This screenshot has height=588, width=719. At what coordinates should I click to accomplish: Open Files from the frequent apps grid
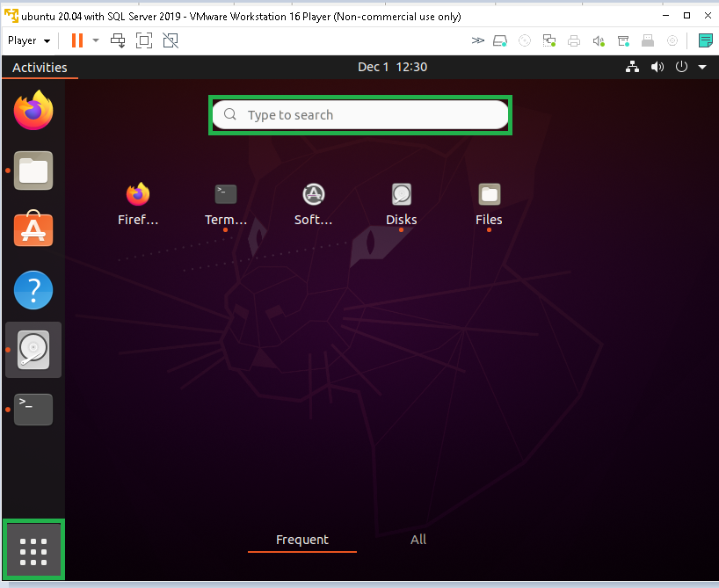click(x=489, y=205)
